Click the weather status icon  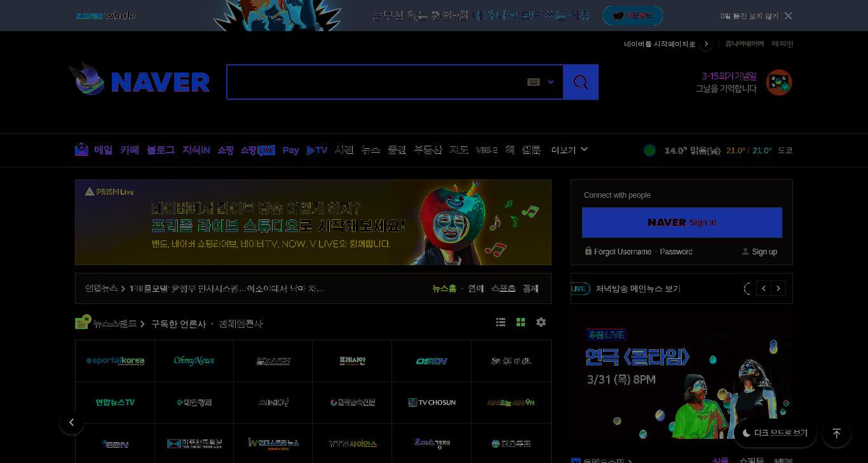[x=649, y=150]
